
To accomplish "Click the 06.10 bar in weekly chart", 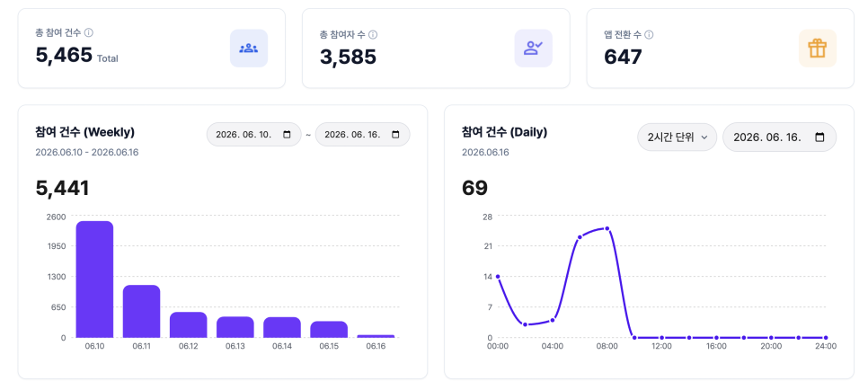I will tap(94, 279).
